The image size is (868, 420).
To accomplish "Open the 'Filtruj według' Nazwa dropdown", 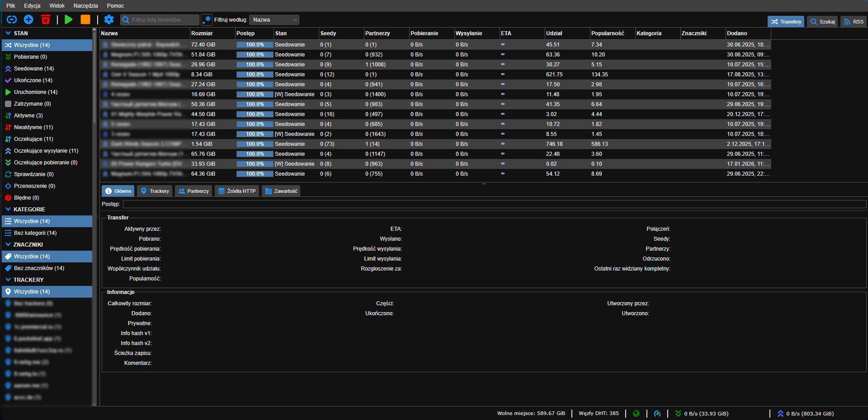I will (275, 20).
